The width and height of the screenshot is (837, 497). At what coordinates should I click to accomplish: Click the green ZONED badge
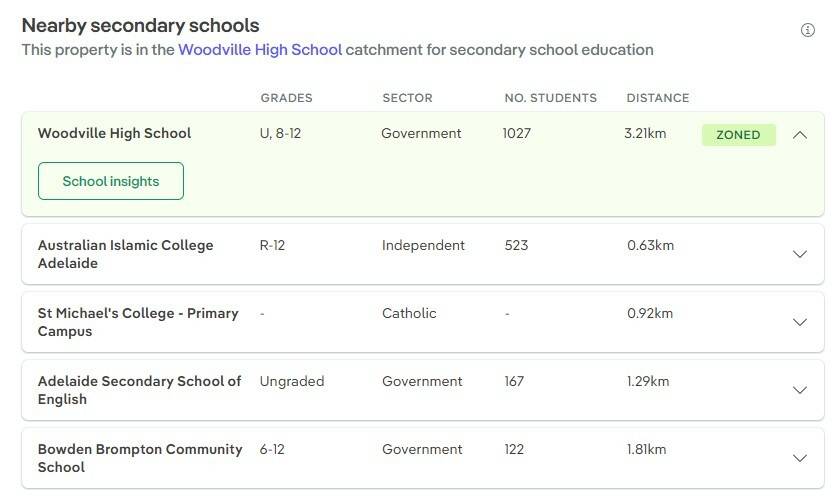click(738, 135)
